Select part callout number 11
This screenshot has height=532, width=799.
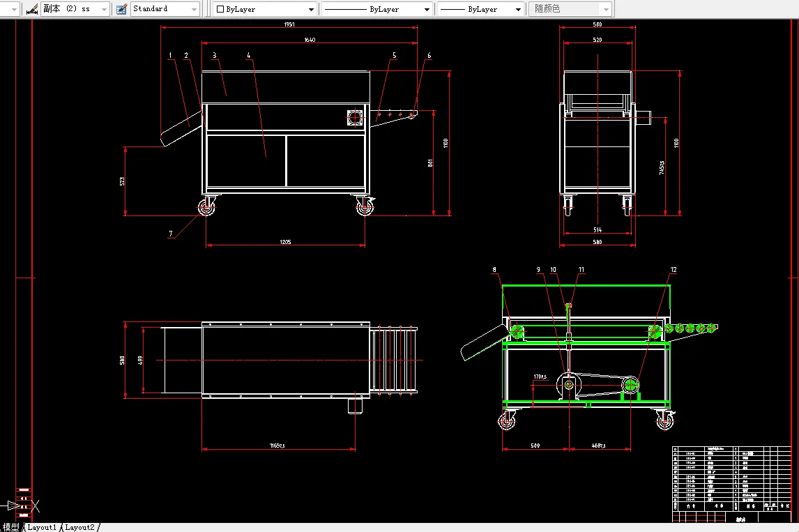tap(581, 270)
